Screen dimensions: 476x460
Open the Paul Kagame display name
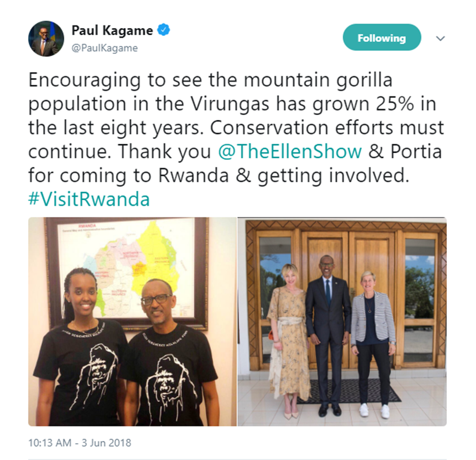112,30
